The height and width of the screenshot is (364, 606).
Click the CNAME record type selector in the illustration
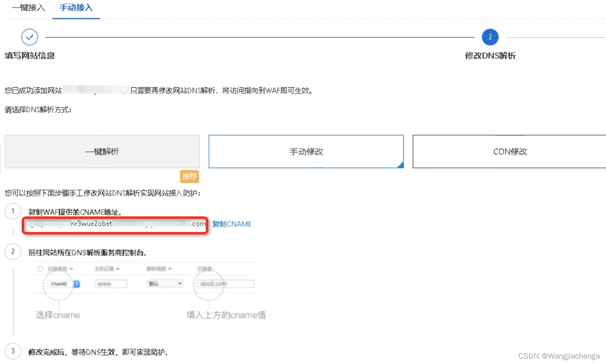coord(64,284)
